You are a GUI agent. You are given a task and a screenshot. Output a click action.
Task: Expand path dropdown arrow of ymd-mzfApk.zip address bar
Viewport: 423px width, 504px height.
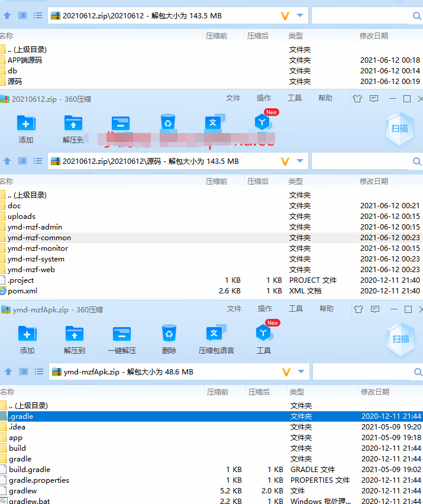point(302,371)
